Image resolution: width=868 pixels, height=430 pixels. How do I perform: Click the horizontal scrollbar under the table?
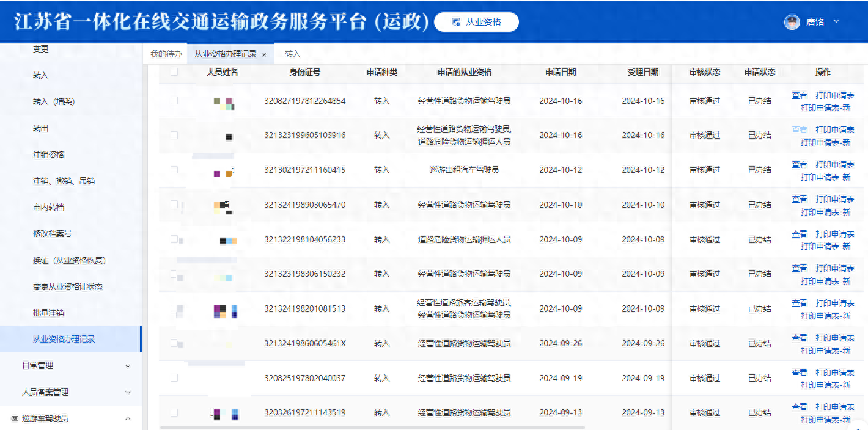(372, 428)
